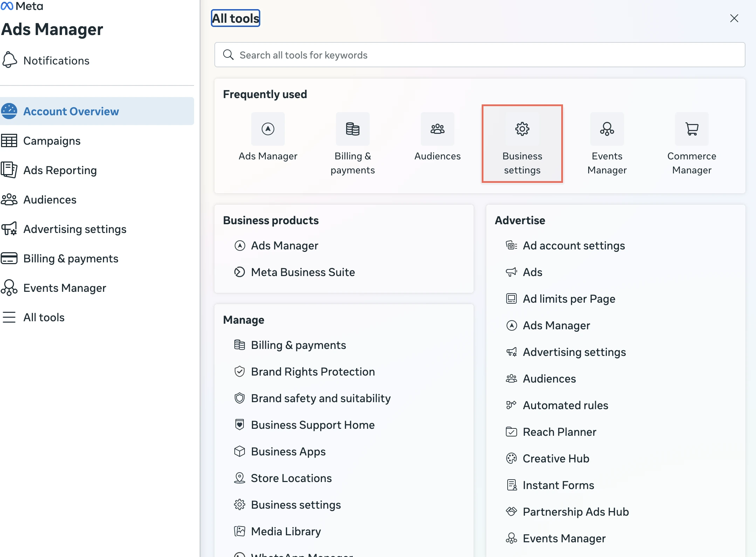Screen dimensions: 756x557
Task: Click Creative Hub palette icon
Action: (511, 458)
